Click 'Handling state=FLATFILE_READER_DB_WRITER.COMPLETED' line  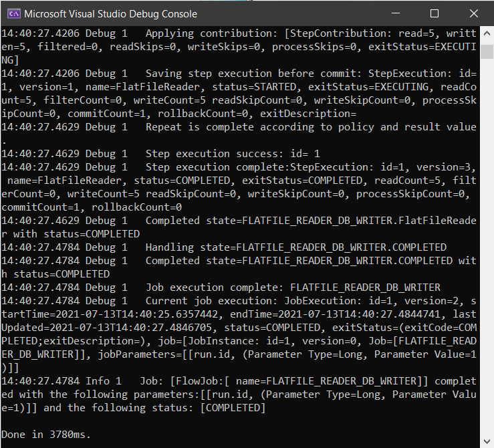click(x=224, y=247)
